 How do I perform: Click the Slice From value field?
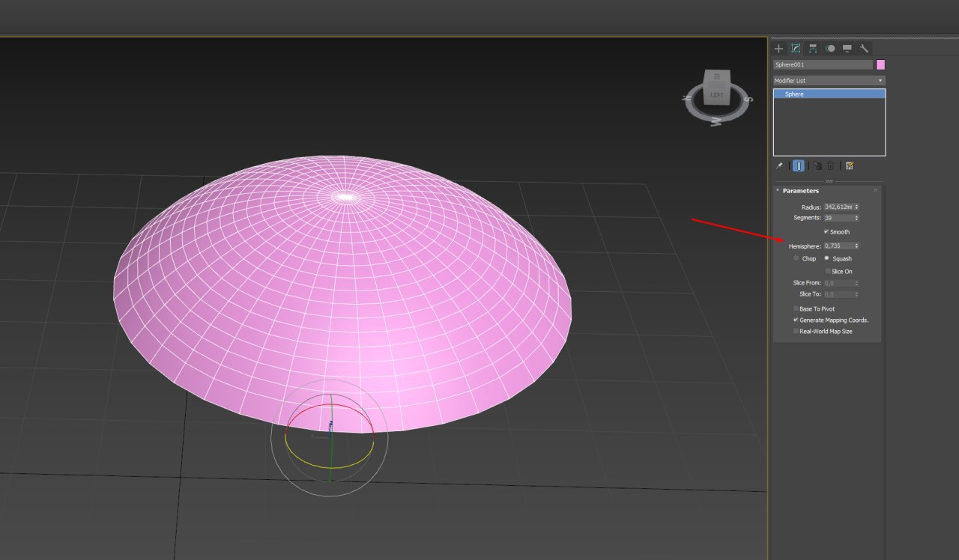838,283
